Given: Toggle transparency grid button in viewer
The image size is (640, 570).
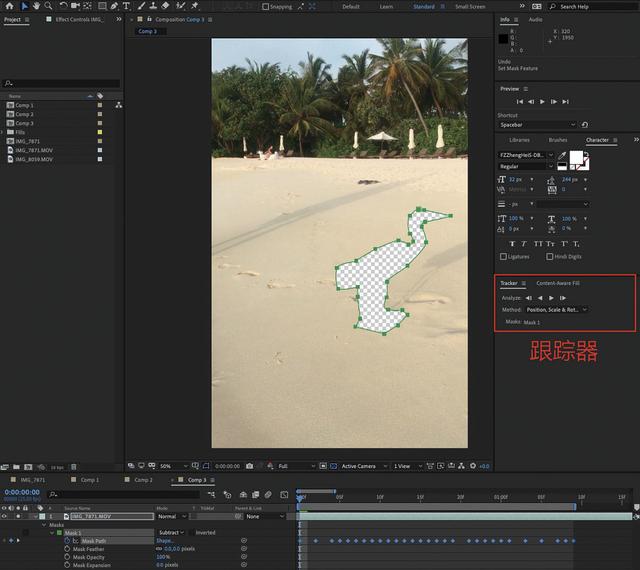Looking at the screenshot, I should pyautogui.click(x=333, y=466).
